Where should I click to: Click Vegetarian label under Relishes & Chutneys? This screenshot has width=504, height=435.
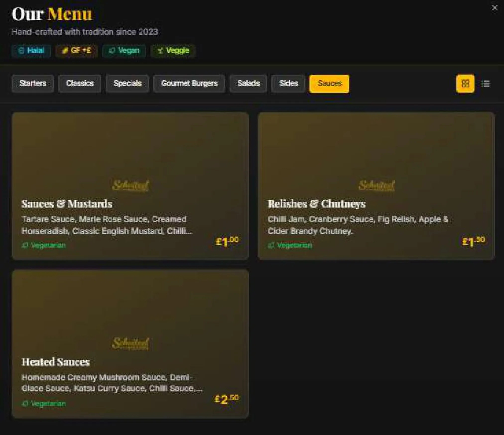click(x=290, y=245)
